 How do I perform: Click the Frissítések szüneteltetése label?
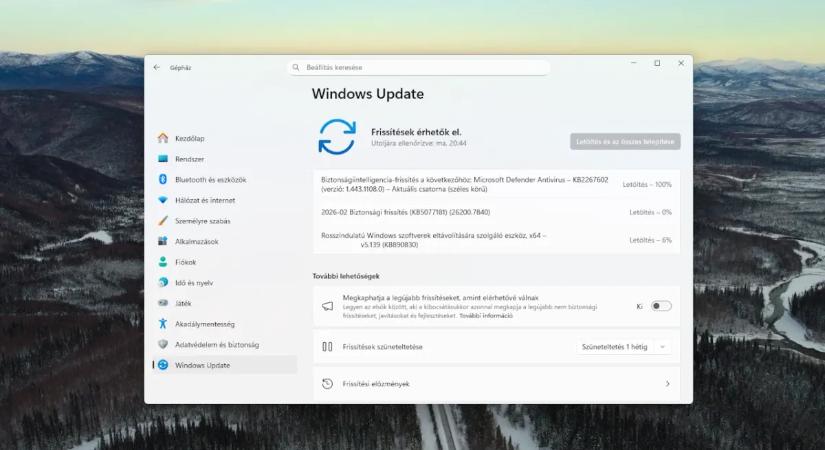pyautogui.click(x=383, y=347)
